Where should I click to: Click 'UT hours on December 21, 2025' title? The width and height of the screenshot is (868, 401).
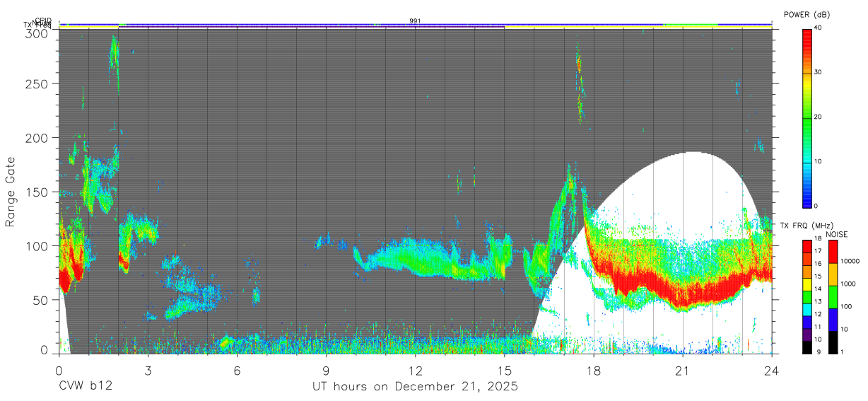[416, 387]
